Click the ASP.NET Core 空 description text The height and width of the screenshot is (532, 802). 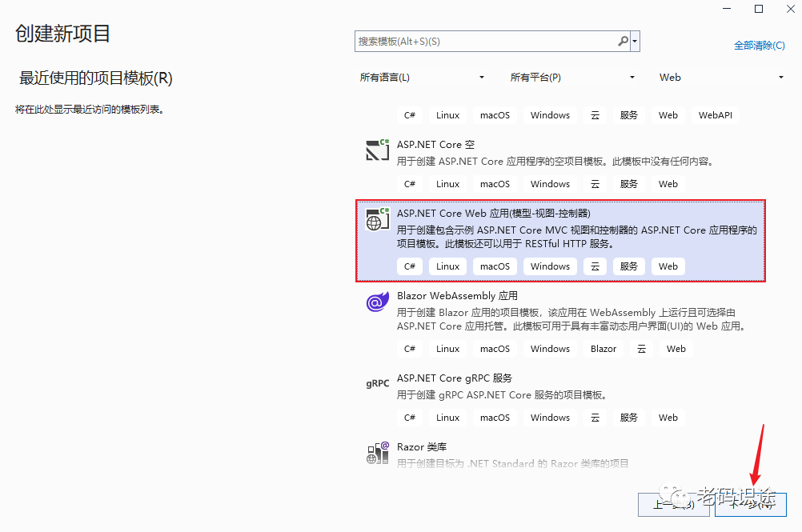coord(555,162)
